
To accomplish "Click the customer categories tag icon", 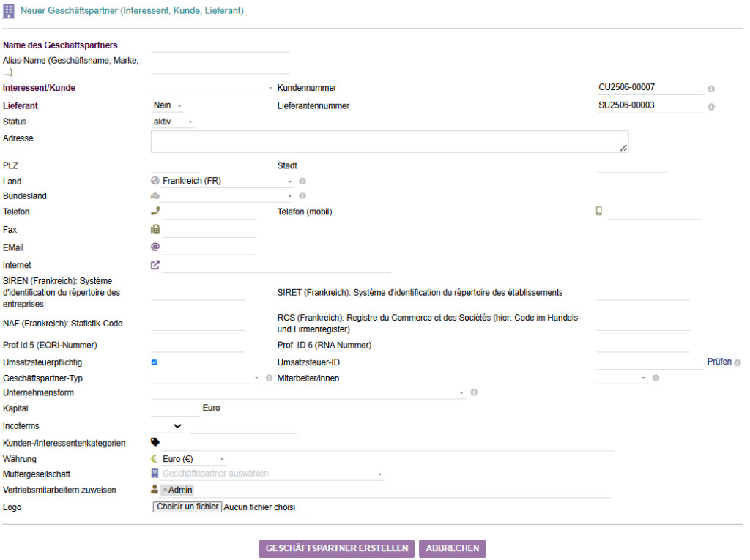I will click(155, 442).
